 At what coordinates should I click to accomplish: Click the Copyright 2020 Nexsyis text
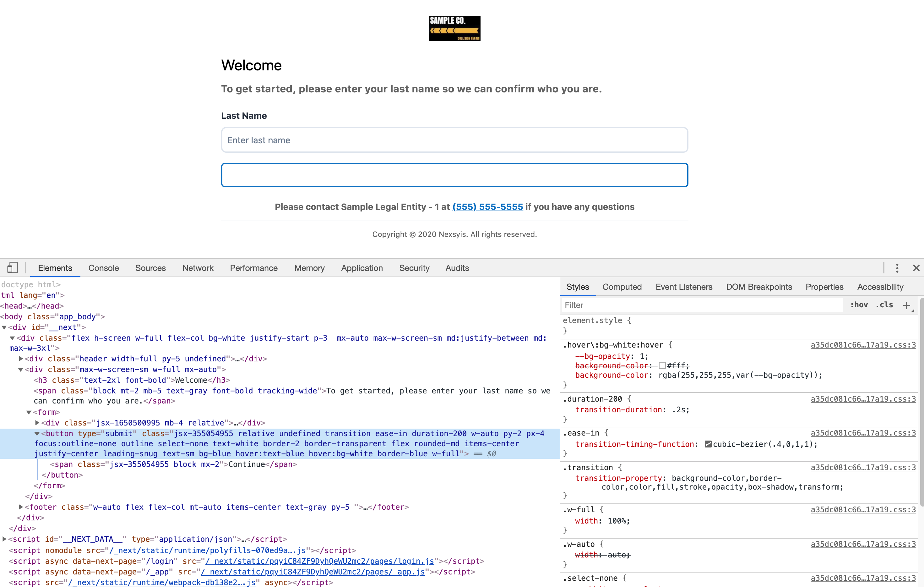pyautogui.click(x=454, y=234)
